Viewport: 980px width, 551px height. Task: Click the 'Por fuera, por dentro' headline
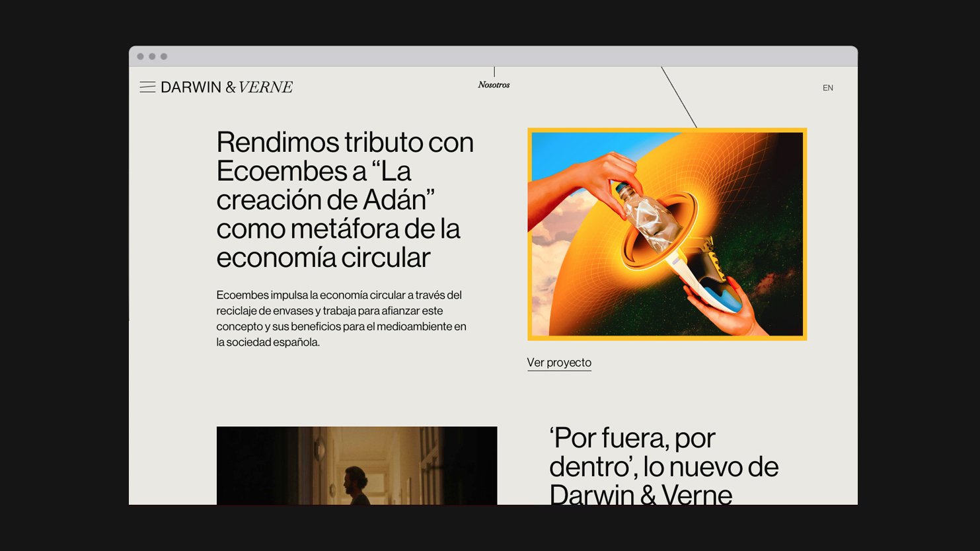(663, 466)
